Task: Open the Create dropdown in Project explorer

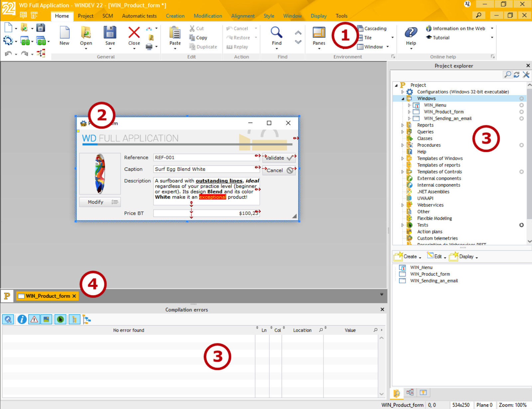Action: coord(407,256)
